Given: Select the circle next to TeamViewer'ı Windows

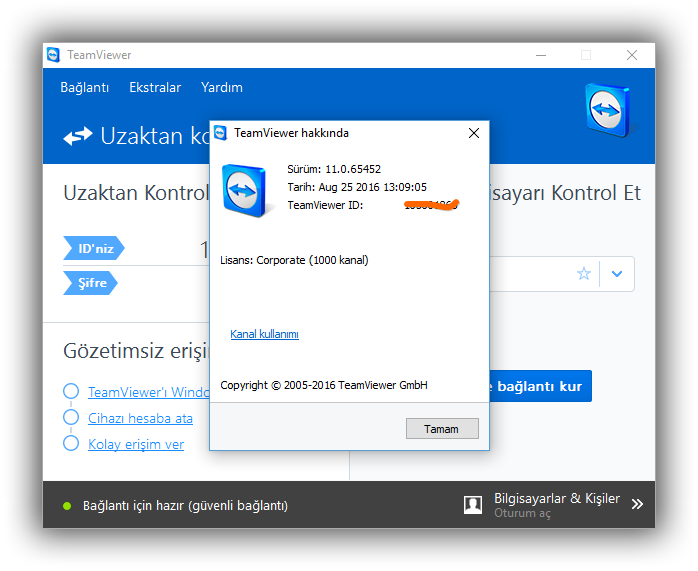Looking at the screenshot, I should [x=71, y=391].
